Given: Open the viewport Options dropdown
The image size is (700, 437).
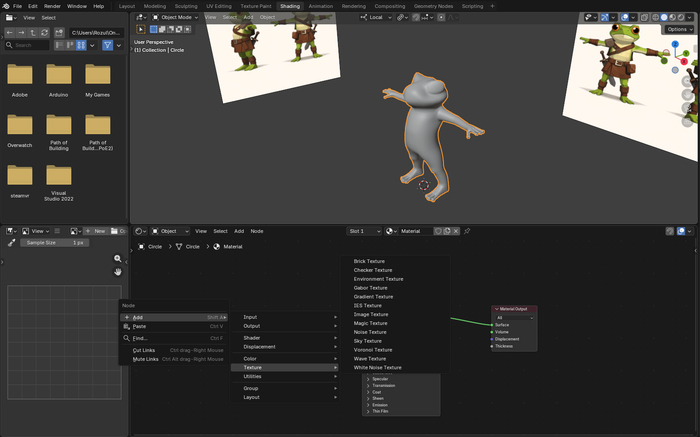Looking at the screenshot, I should [x=677, y=29].
